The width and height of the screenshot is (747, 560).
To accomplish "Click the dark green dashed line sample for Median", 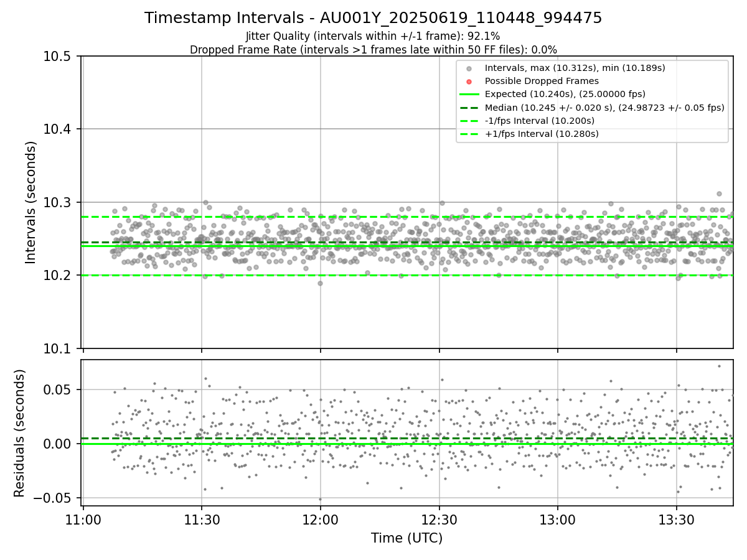I will click(x=469, y=108).
